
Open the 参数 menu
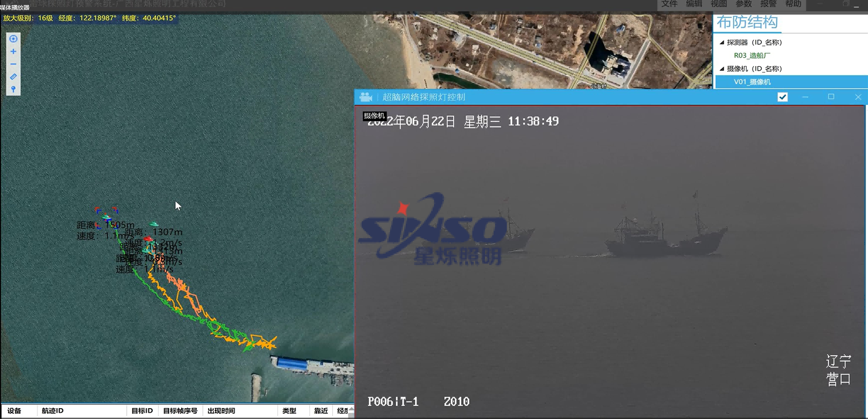743,4
